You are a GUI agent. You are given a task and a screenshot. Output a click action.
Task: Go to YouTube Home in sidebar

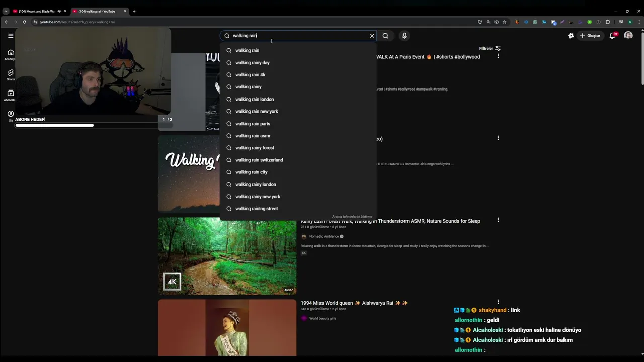click(x=11, y=55)
